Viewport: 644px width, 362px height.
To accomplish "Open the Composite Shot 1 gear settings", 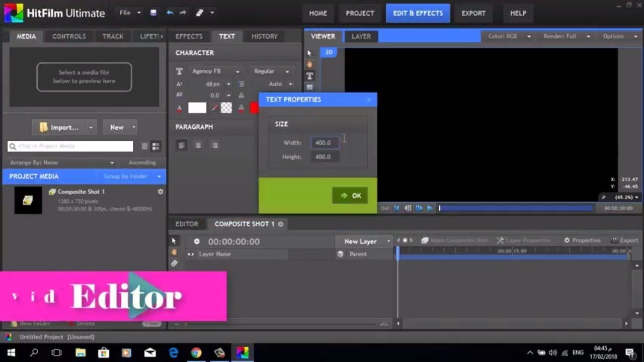I will click(160, 192).
